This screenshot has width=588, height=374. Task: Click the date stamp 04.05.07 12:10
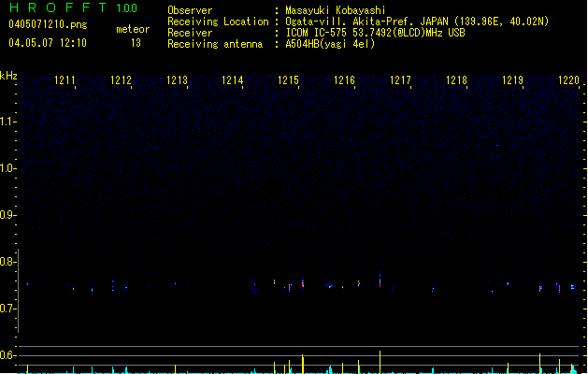[x=48, y=43]
